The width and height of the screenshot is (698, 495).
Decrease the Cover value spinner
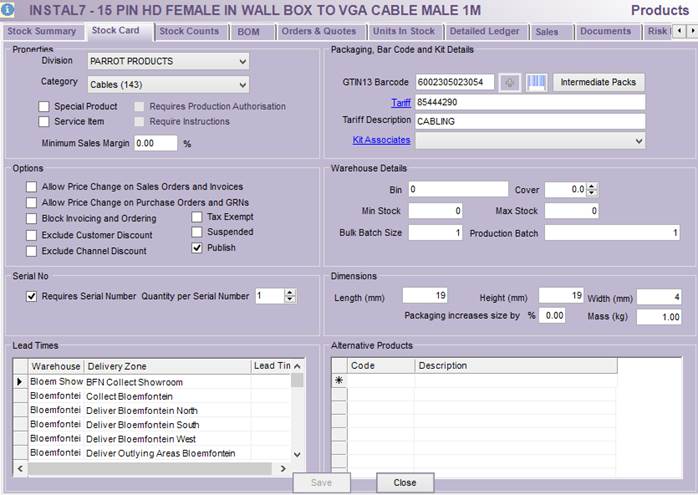(x=593, y=193)
